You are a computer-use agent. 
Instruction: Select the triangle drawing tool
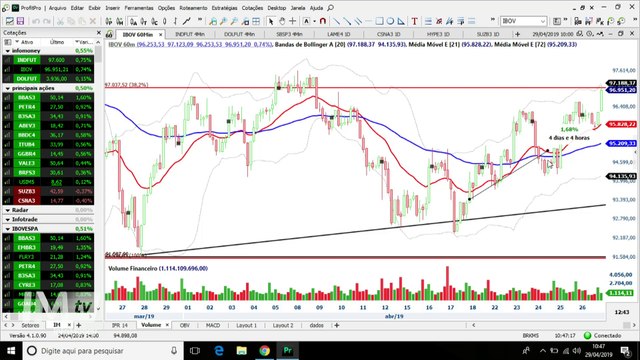[401, 21]
